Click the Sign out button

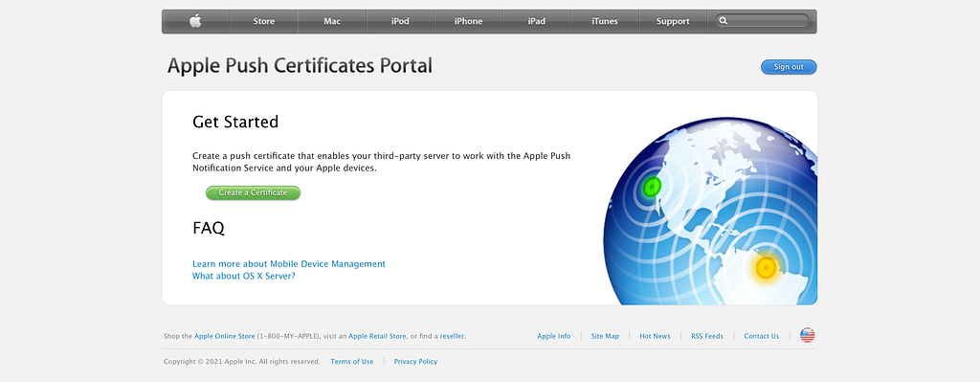point(789,67)
